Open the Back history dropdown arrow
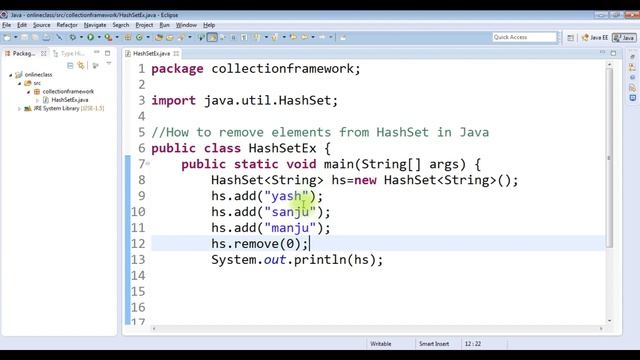This screenshot has height=360, width=640. point(313,38)
